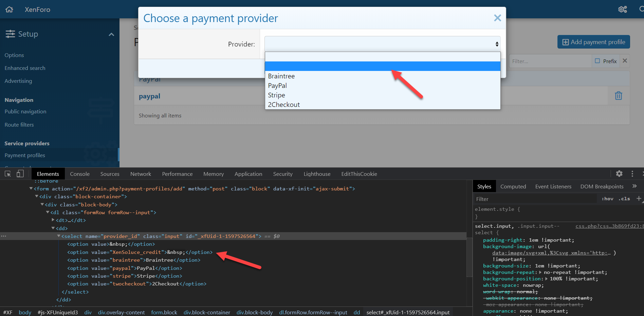Screen dimensions: 644x316
Task: Collapse the Setup sidebar section
Action: click(111, 34)
